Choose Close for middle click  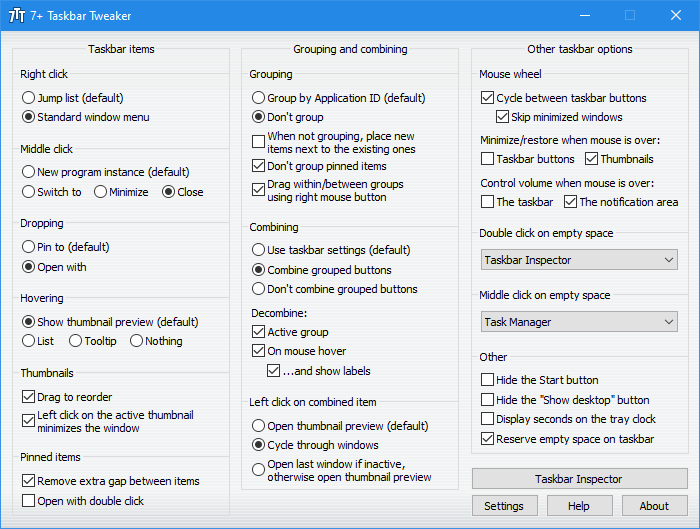click(168, 192)
